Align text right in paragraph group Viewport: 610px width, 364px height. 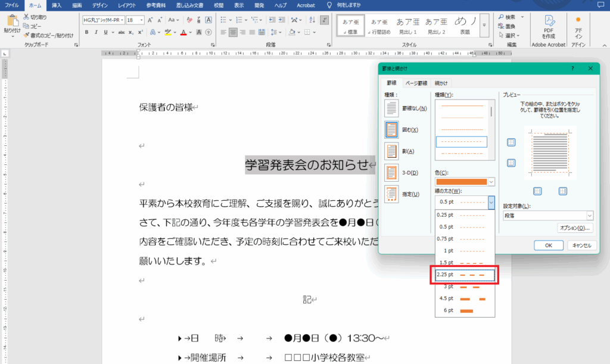tap(242, 32)
